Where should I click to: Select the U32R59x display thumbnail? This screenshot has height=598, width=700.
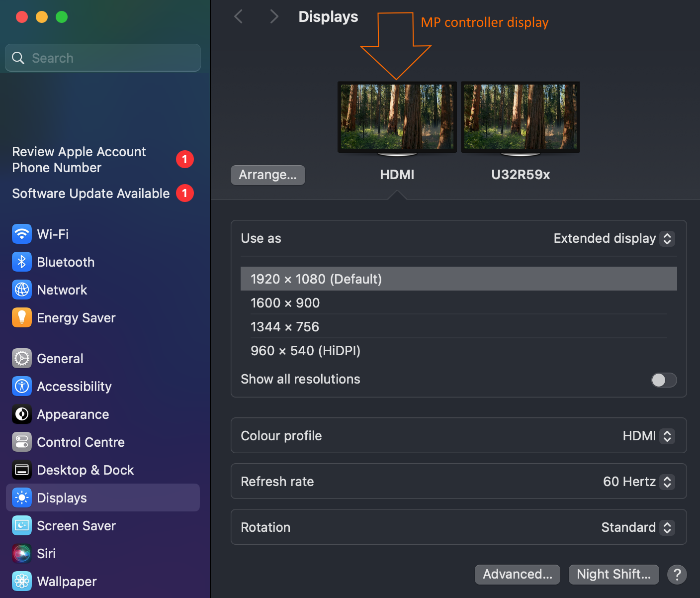(x=520, y=117)
